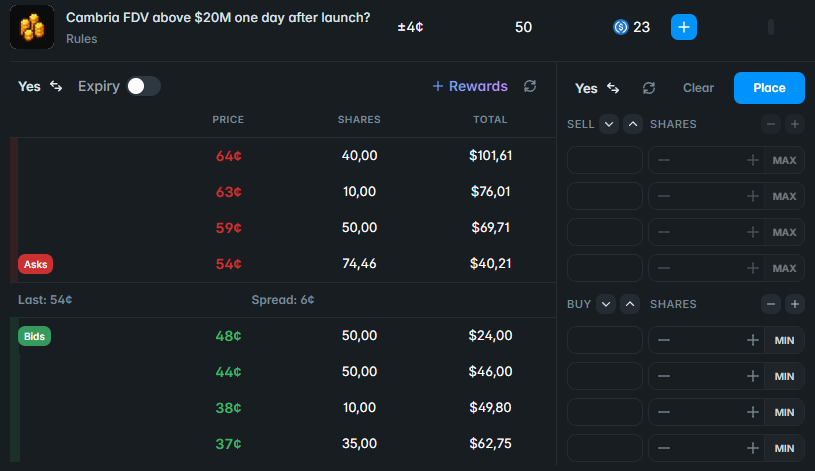Click the Spread: 6¢ label

[283, 300]
